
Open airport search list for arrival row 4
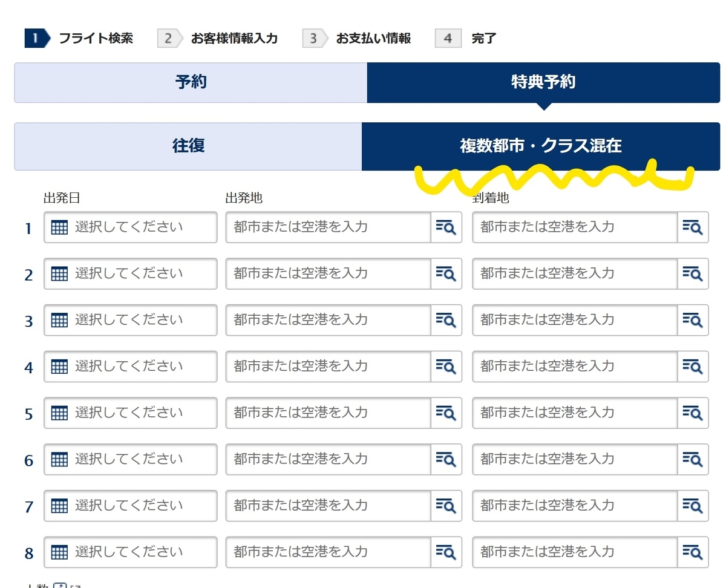point(693,366)
